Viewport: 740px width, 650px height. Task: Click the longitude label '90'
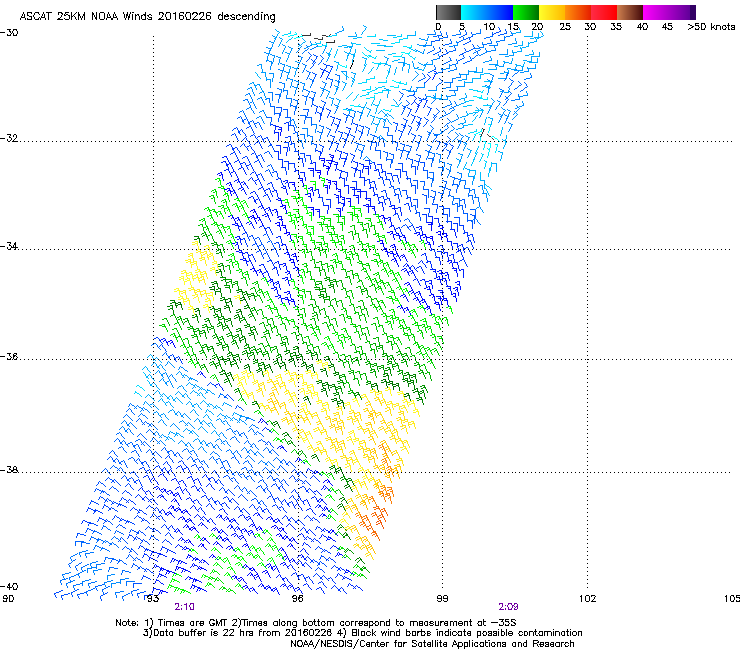(x=8, y=599)
